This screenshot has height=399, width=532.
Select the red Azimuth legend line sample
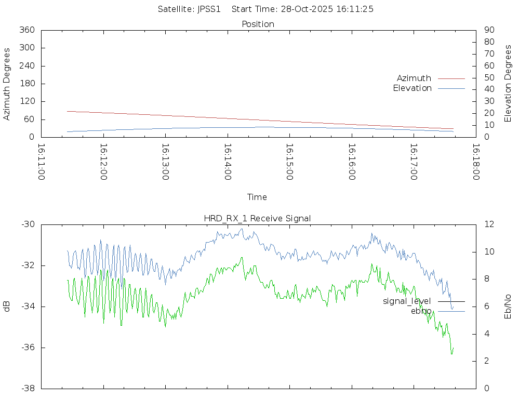click(x=451, y=78)
